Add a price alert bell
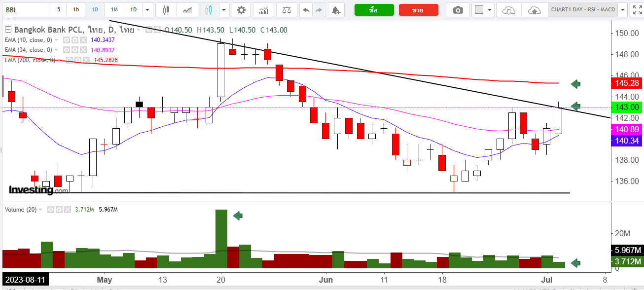The image size is (644, 290). (336, 9)
